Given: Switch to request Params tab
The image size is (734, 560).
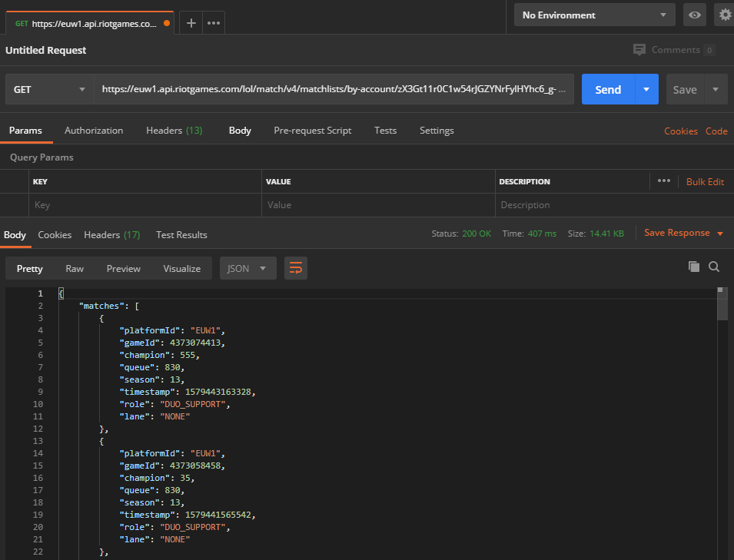Looking at the screenshot, I should point(25,131).
